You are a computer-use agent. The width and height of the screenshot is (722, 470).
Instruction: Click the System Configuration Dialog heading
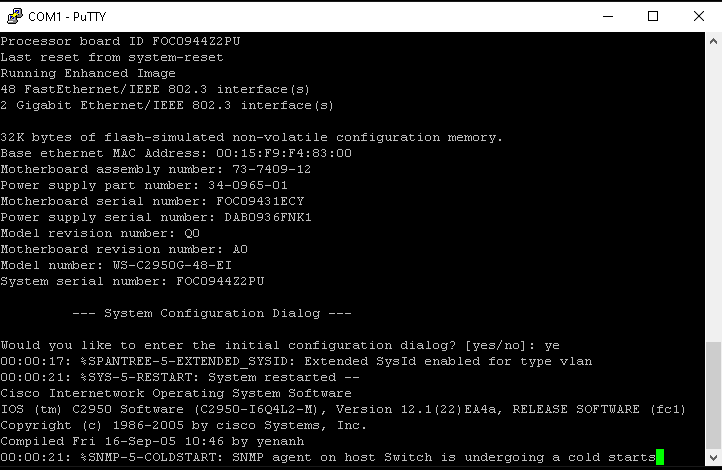tap(212, 313)
